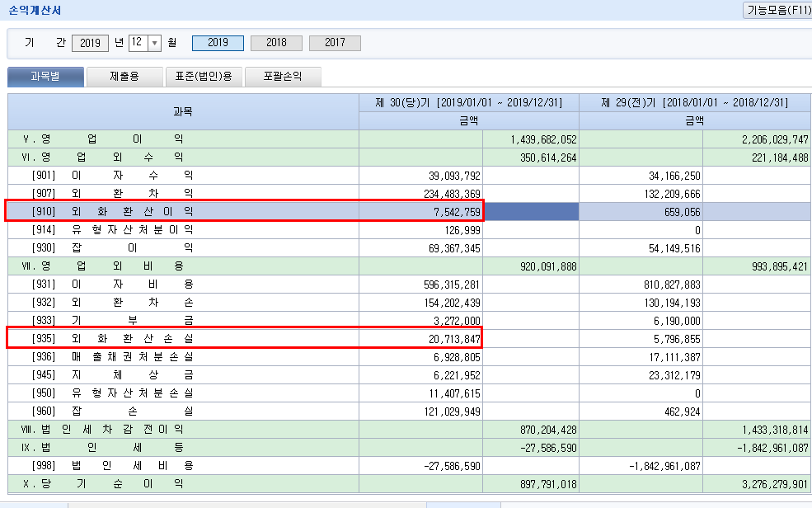Screen dimensions: 812x508
Task: Select the Ⅴ.영업이익 row
Action: (x=409, y=139)
